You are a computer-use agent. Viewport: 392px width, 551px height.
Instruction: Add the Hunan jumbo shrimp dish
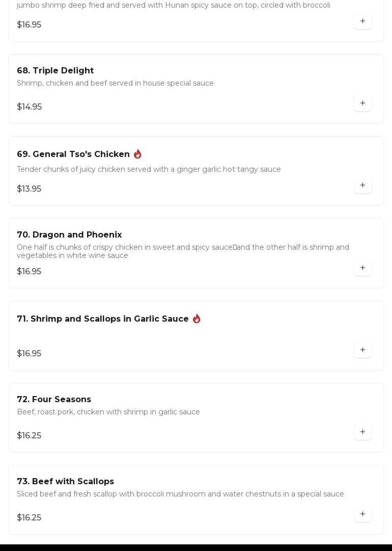(x=362, y=21)
